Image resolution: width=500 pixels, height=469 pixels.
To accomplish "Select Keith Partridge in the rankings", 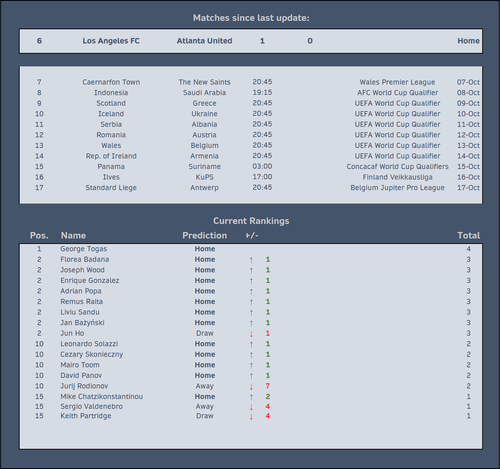I will click(86, 416).
